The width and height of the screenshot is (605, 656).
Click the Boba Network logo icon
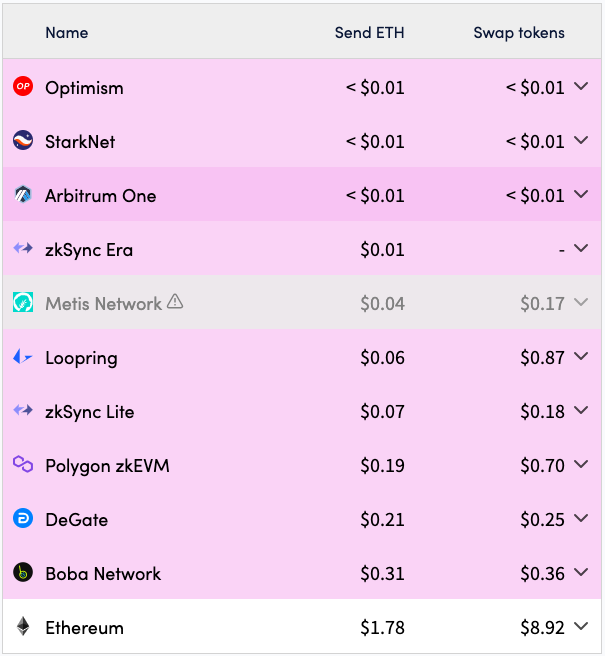(x=23, y=573)
